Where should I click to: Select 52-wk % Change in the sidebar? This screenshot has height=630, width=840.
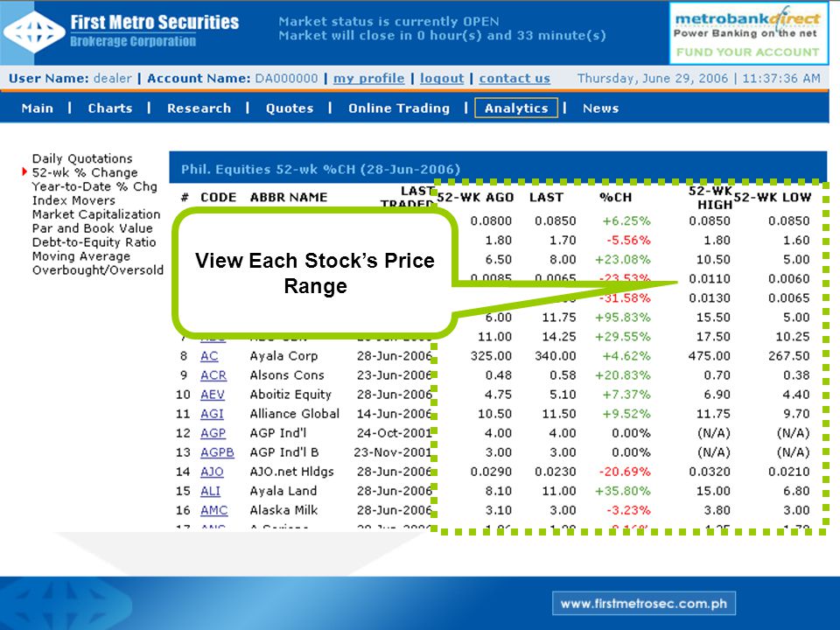(85, 172)
